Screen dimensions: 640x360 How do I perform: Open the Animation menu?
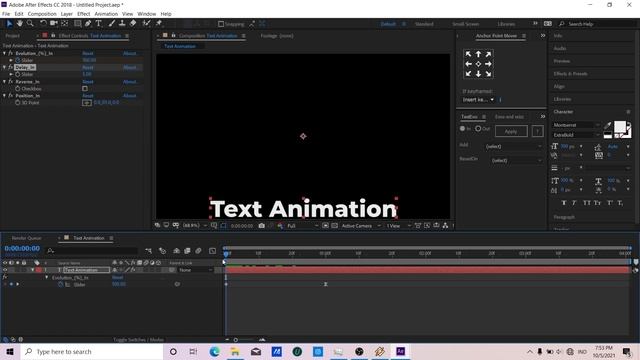pos(106,14)
